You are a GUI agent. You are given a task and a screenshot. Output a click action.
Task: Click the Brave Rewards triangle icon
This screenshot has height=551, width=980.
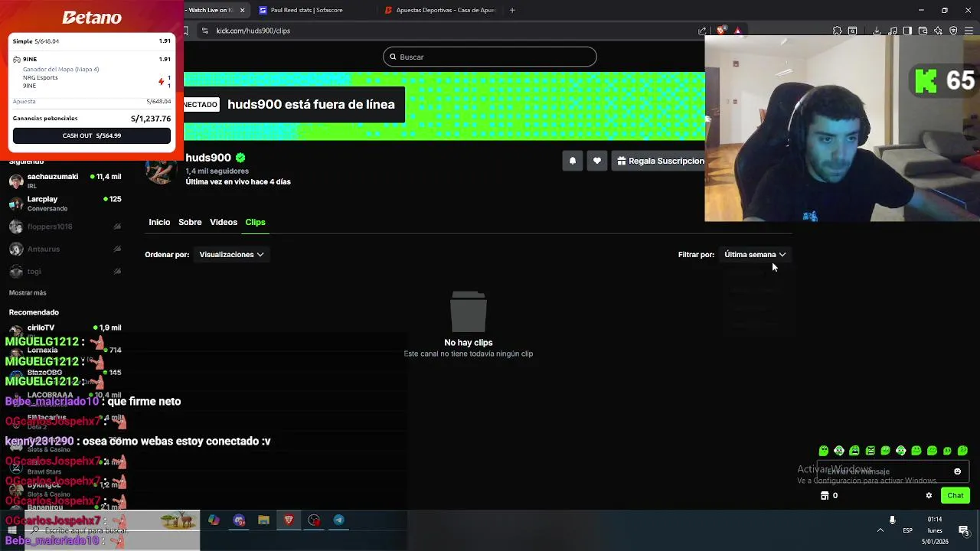click(737, 31)
